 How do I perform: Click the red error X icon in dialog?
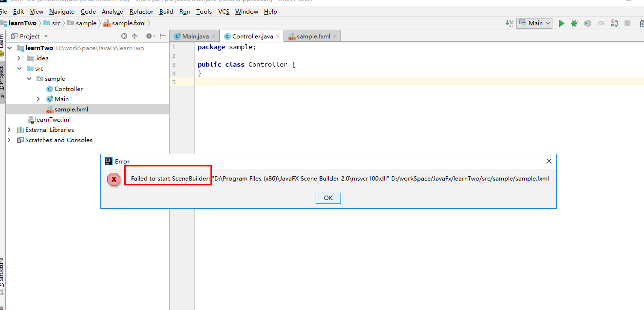point(114,180)
